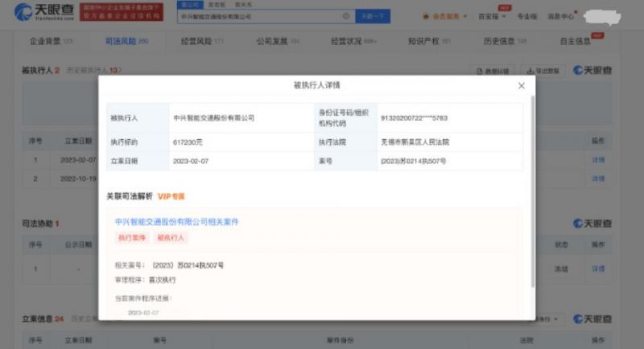
Task: Select the 查老板 search tab
Action: 217,5
